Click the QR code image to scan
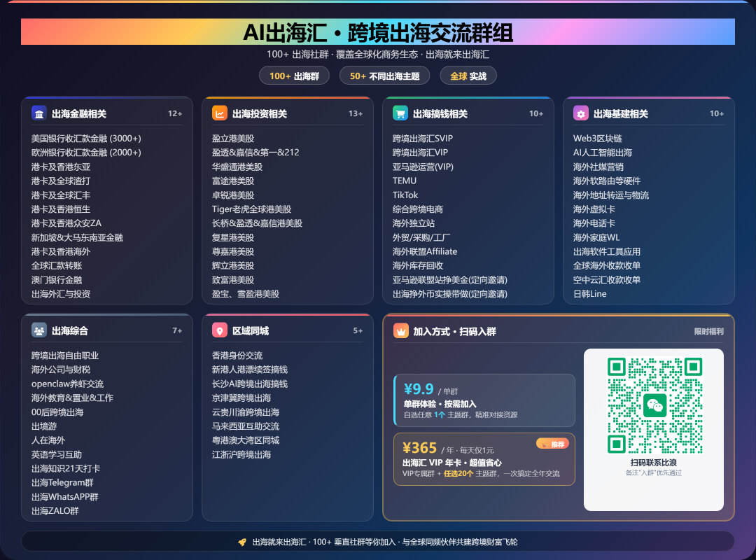The width and height of the screenshot is (756, 560). point(654,405)
